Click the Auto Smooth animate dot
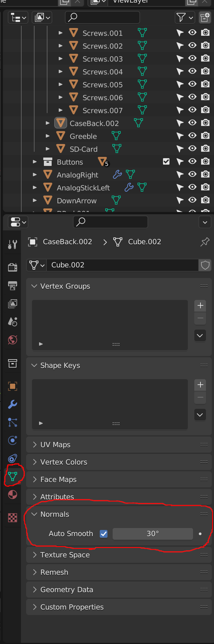The image size is (214, 644). (200, 534)
